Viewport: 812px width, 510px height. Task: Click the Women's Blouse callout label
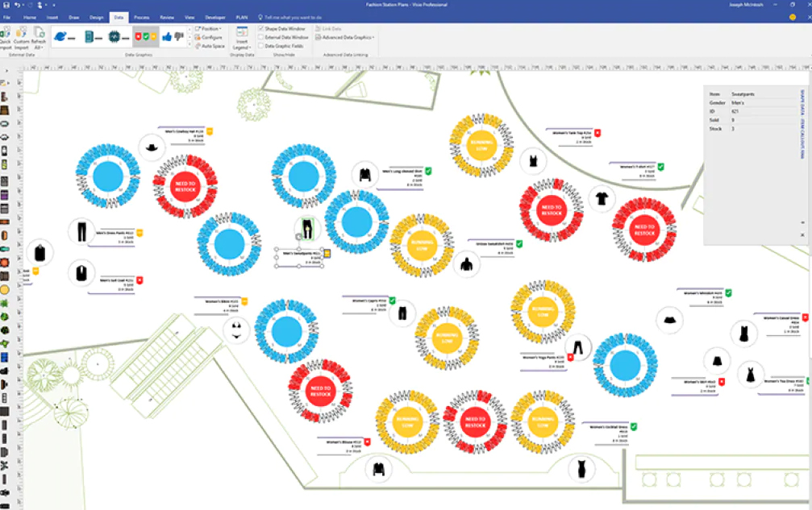(339, 446)
